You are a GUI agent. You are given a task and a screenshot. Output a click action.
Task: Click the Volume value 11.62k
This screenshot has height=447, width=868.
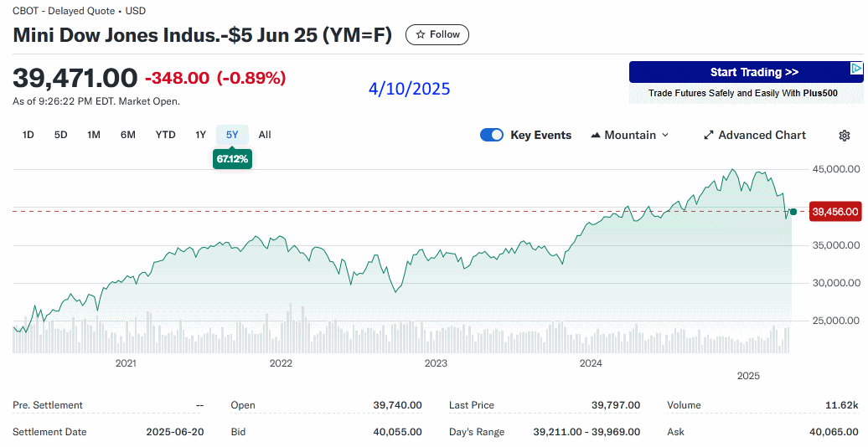tap(841, 405)
